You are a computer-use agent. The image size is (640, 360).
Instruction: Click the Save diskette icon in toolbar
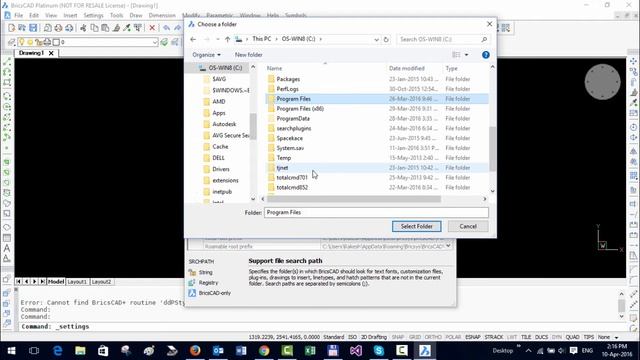pyautogui.click(x=33, y=28)
